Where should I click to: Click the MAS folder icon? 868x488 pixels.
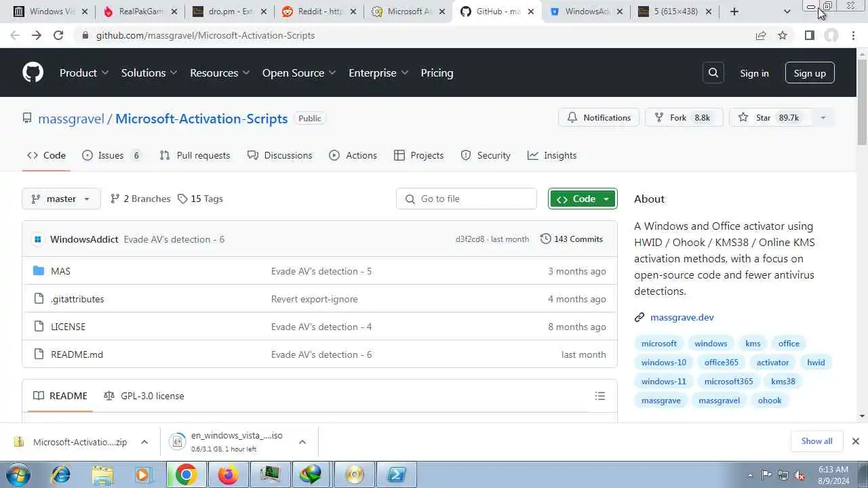point(38,271)
